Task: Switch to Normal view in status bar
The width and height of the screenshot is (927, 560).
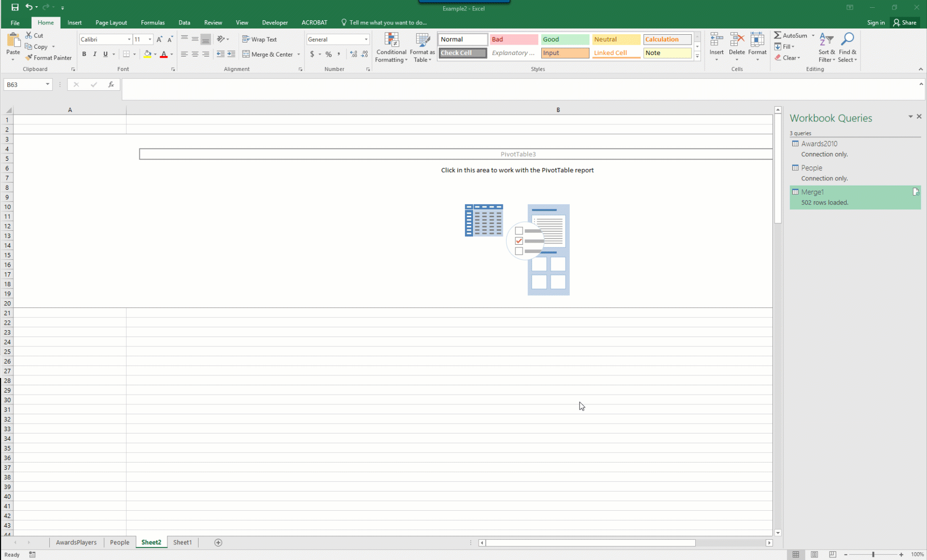Action: coord(796,554)
